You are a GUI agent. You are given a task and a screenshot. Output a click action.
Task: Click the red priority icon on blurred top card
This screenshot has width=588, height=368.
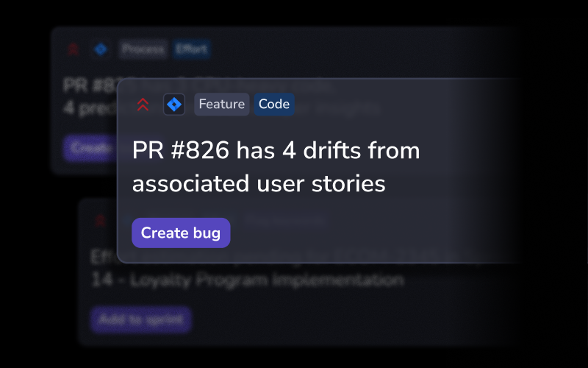click(73, 49)
